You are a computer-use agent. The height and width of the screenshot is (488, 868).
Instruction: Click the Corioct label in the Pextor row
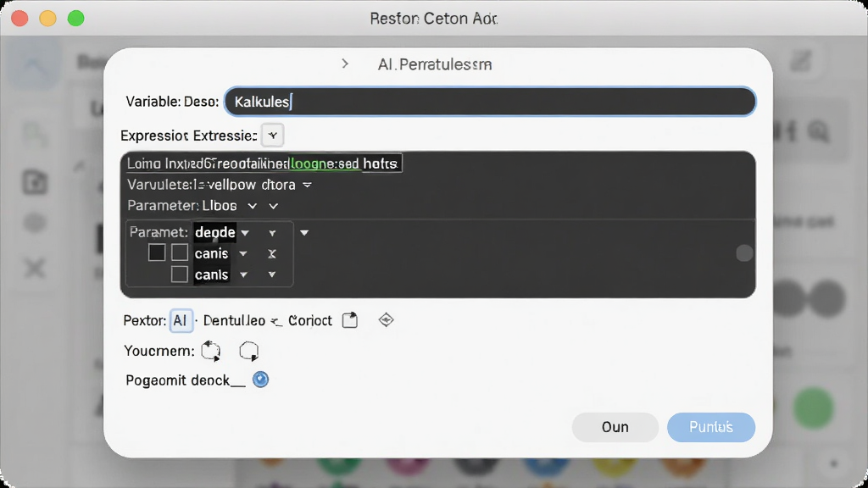click(x=310, y=320)
